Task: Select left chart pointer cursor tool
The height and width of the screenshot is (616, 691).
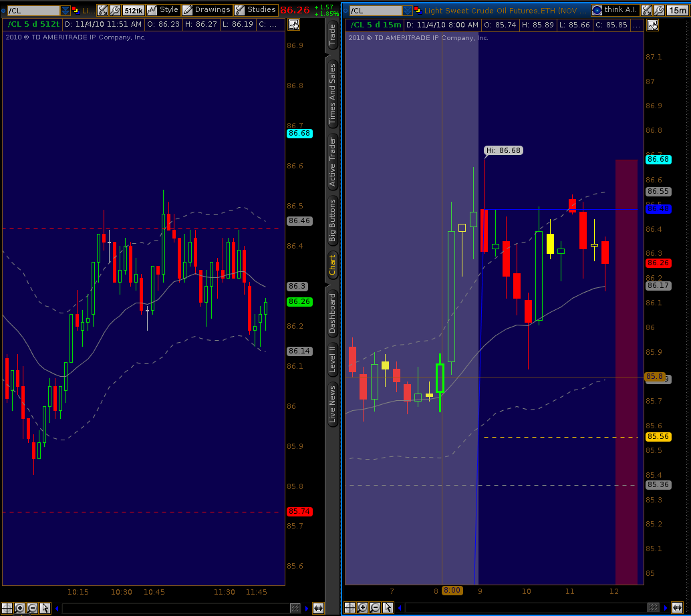Action: [45, 609]
